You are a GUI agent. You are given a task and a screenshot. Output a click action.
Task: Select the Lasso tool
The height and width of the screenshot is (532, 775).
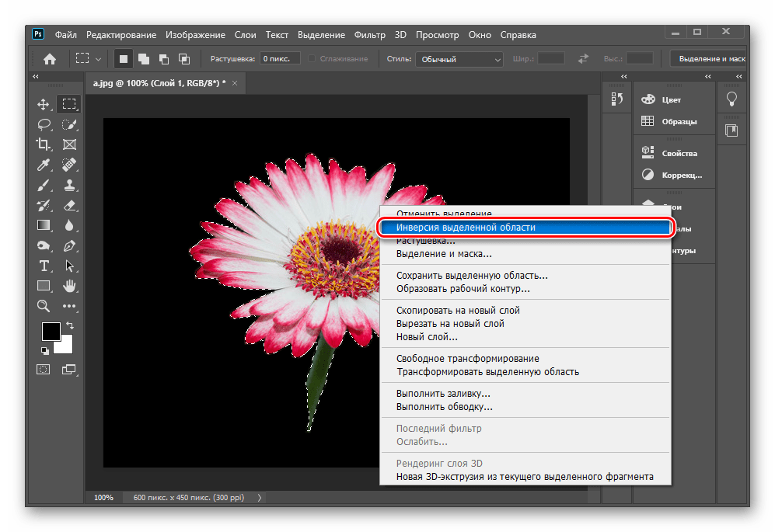point(44,124)
